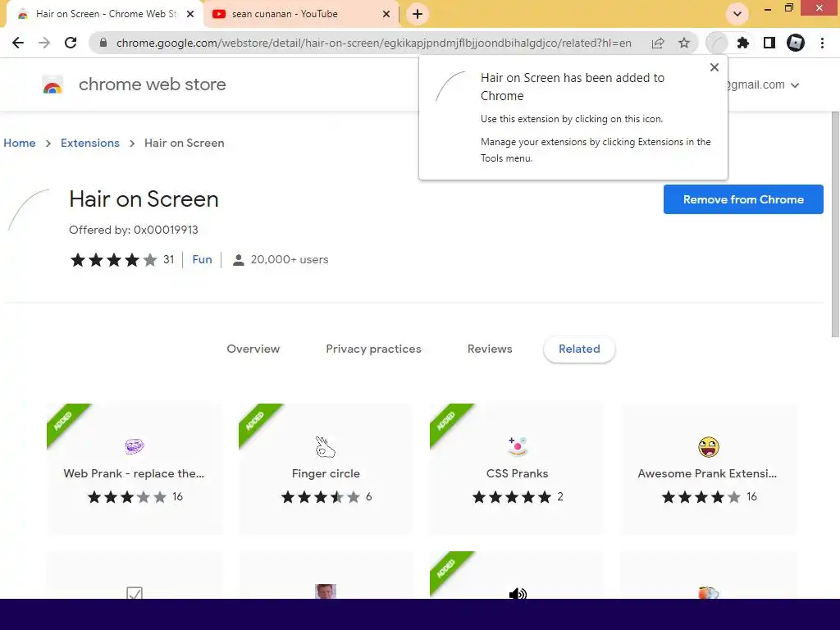This screenshot has width=840, height=630.
Task: Open Web Prank - replace the... card title
Action: [x=134, y=473]
